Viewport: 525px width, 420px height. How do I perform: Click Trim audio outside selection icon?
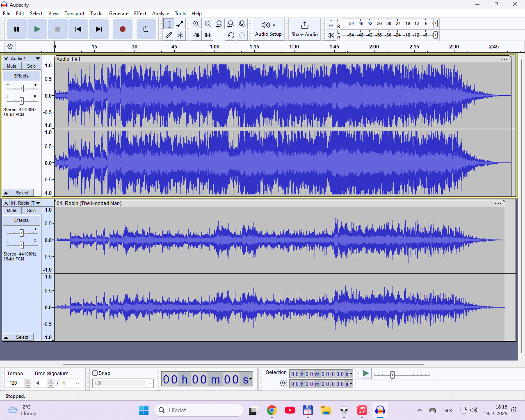(196, 35)
